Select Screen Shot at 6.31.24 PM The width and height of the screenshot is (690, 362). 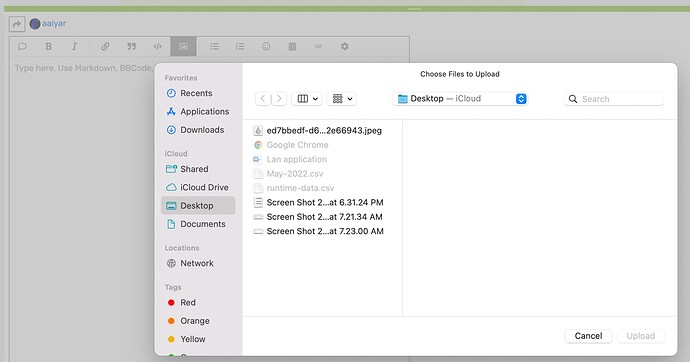(322, 202)
